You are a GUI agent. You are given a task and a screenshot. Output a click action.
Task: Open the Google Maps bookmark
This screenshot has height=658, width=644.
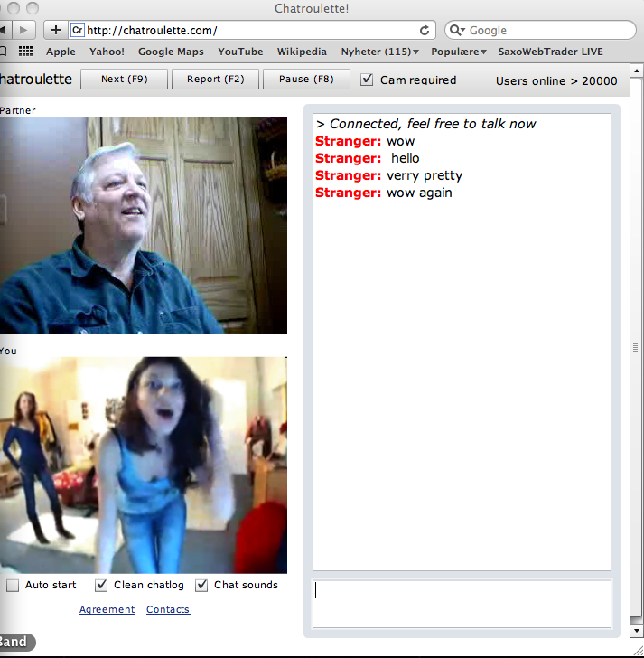171,52
